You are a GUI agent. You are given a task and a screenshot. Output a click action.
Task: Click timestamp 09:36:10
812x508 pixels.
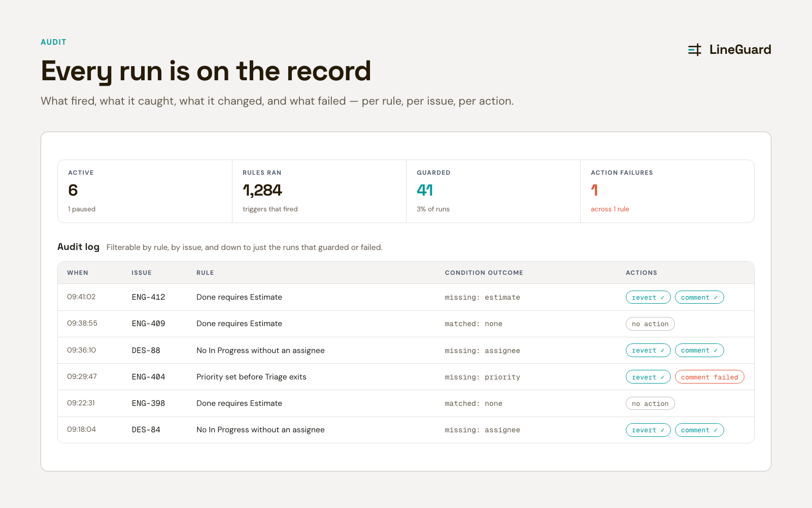click(x=81, y=350)
